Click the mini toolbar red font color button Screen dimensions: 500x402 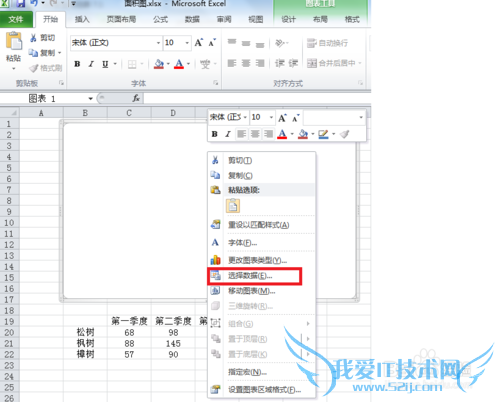(282, 134)
